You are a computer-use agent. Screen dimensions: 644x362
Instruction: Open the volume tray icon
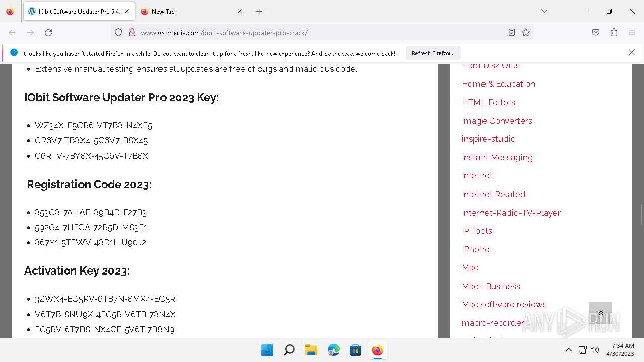(x=595, y=350)
